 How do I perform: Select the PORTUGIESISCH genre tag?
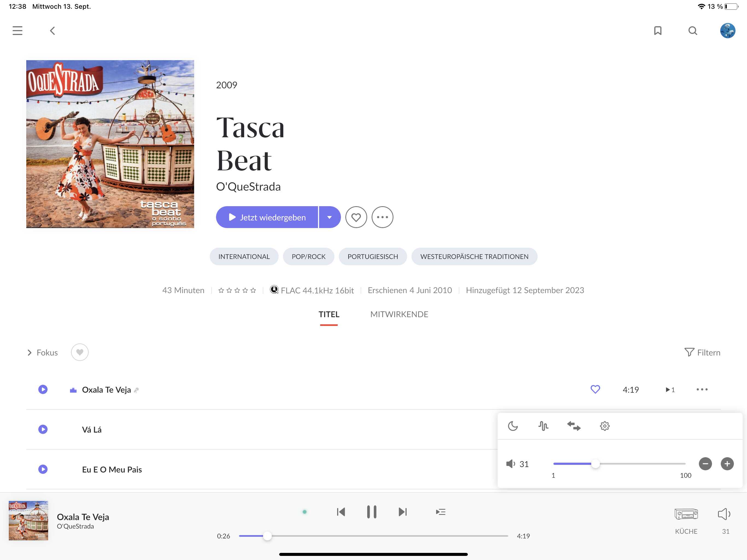pyautogui.click(x=372, y=257)
